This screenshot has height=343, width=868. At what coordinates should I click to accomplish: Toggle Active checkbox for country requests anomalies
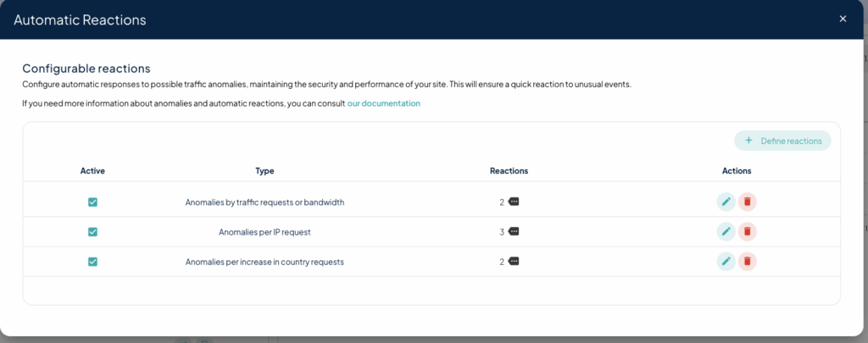coord(92,262)
